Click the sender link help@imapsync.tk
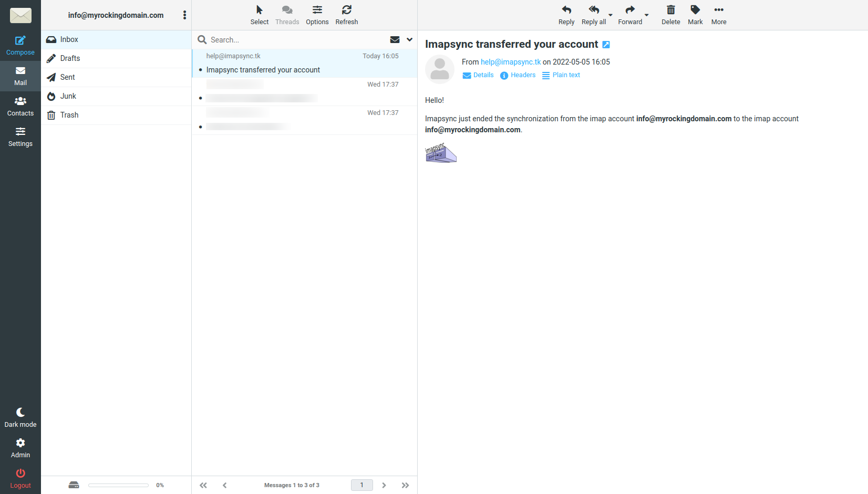The image size is (868, 494). click(x=511, y=62)
